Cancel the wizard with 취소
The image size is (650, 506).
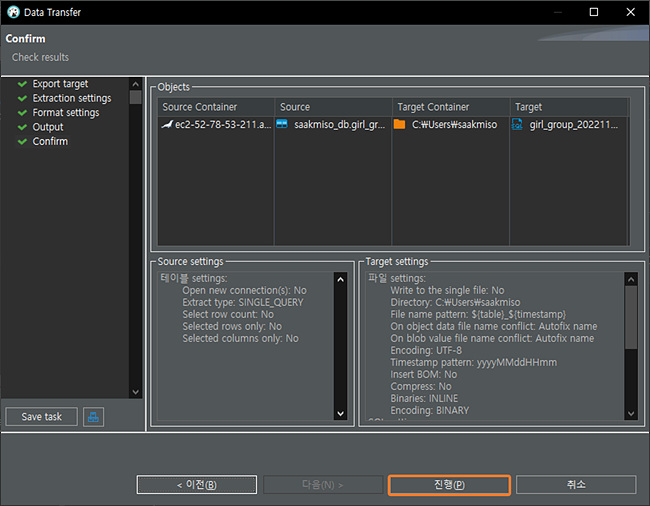pyautogui.click(x=576, y=484)
